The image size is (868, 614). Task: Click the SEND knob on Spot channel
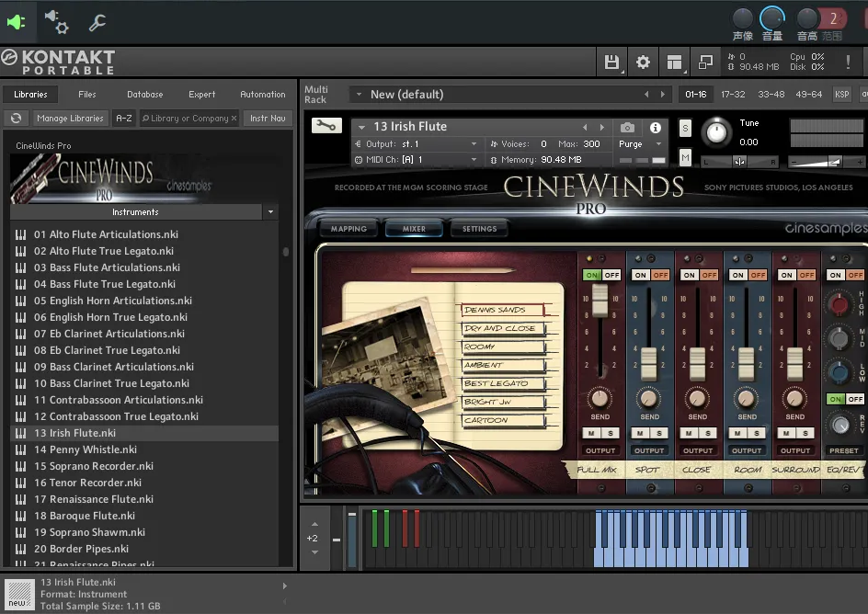(x=648, y=398)
